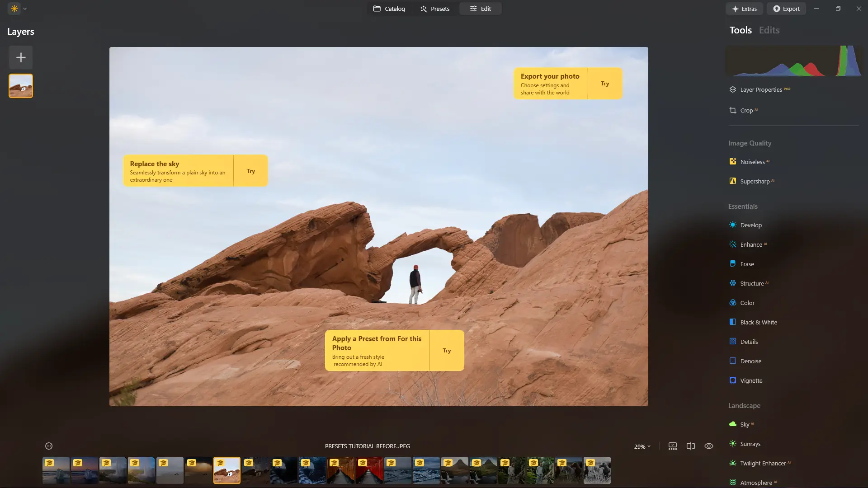868x488 pixels.
Task: Open the Sky replacement tool
Action: coord(744,424)
